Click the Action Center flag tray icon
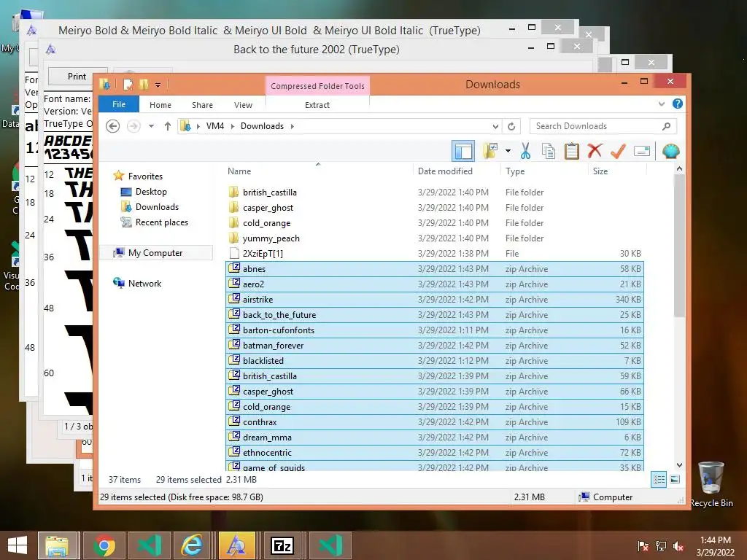This screenshot has height=560, width=747. pos(643,546)
